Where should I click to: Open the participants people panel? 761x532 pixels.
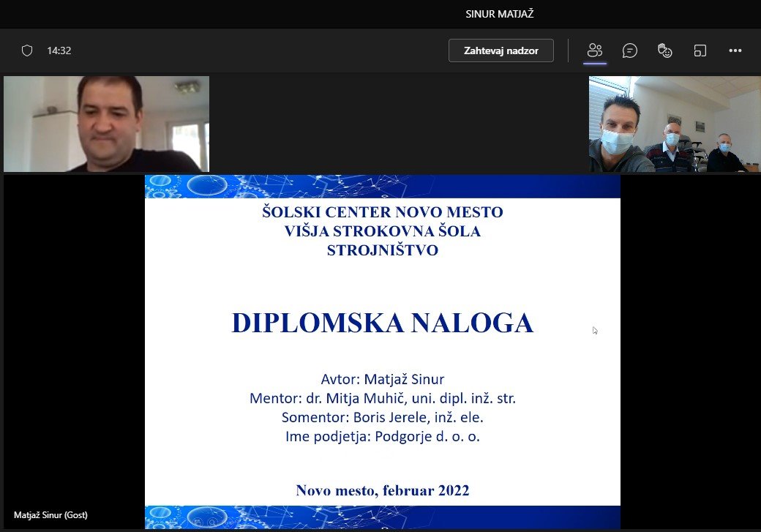(594, 50)
